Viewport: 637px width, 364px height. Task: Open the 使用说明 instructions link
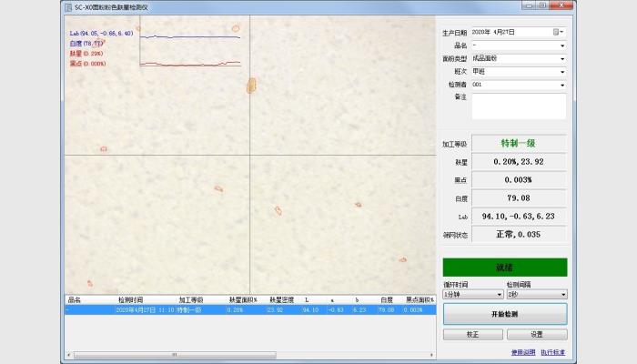tap(522, 352)
